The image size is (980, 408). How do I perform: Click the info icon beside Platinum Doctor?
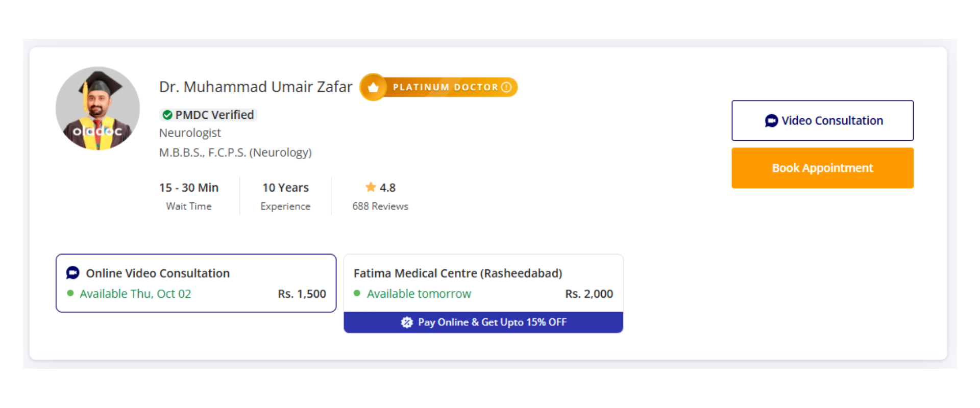(506, 87)
